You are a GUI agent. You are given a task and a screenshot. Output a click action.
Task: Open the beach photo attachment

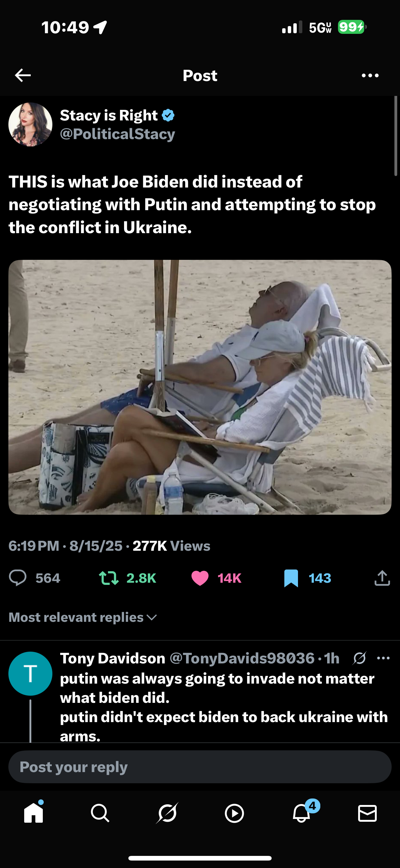[x=200, y=387]
